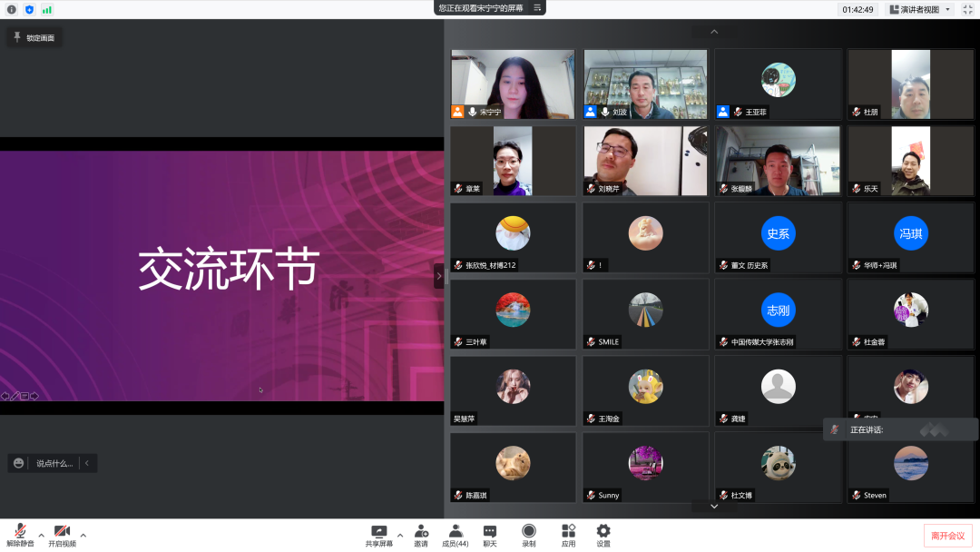Select 宋宁宁's video thumbnail
The image size is (980, 552).
513,84
